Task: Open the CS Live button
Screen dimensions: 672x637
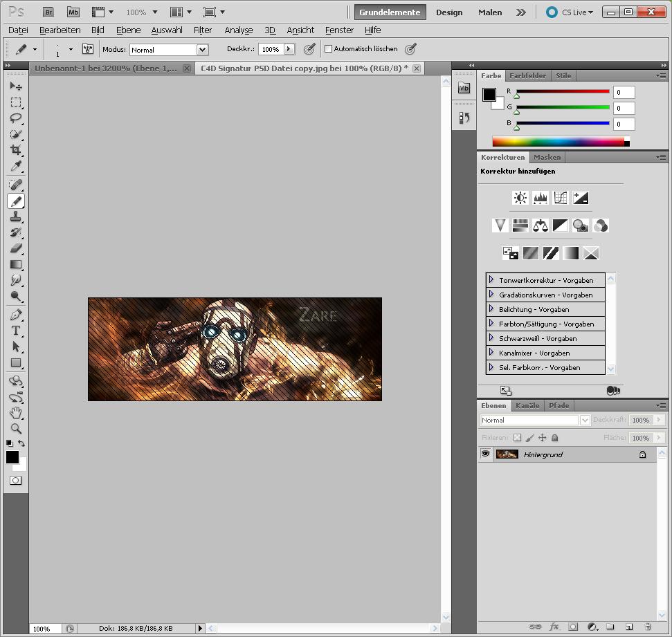Action: [570, 12]
